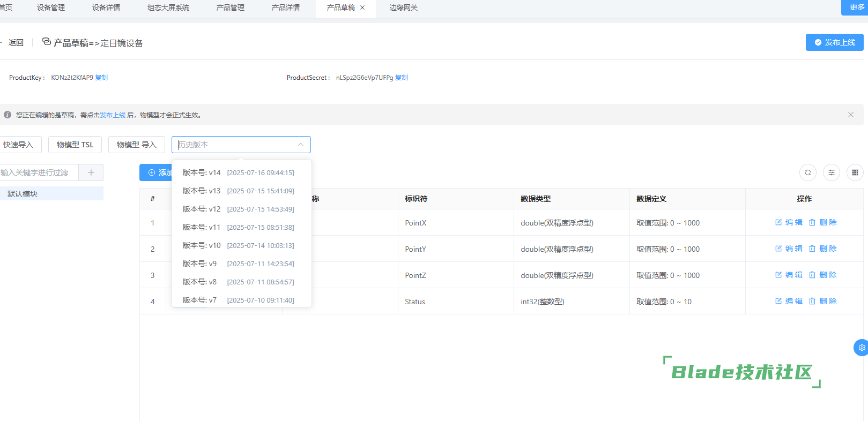Click the refresh table icon
868x421 pixels.
(807, 172)
